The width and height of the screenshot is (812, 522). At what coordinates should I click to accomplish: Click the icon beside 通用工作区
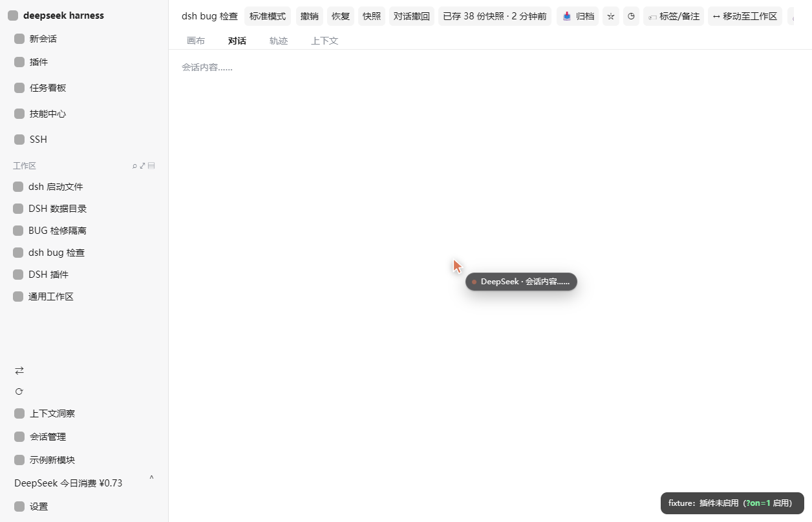[x=18, y=297]
